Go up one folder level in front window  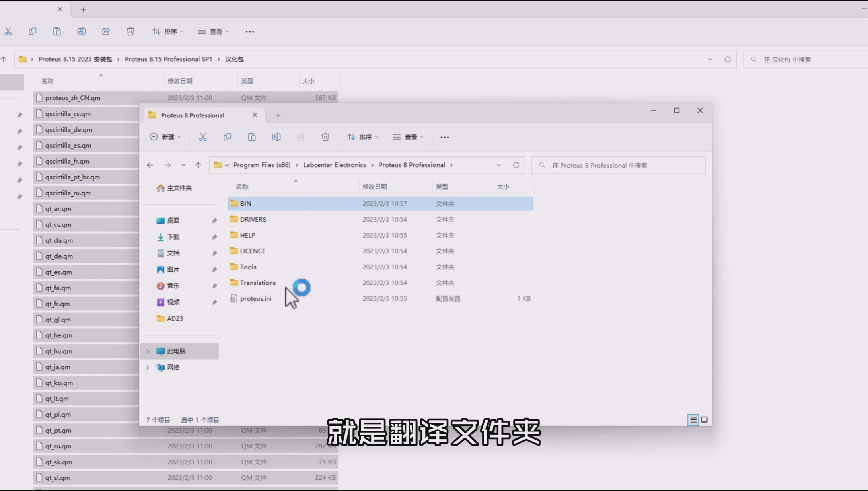point(198,165)
